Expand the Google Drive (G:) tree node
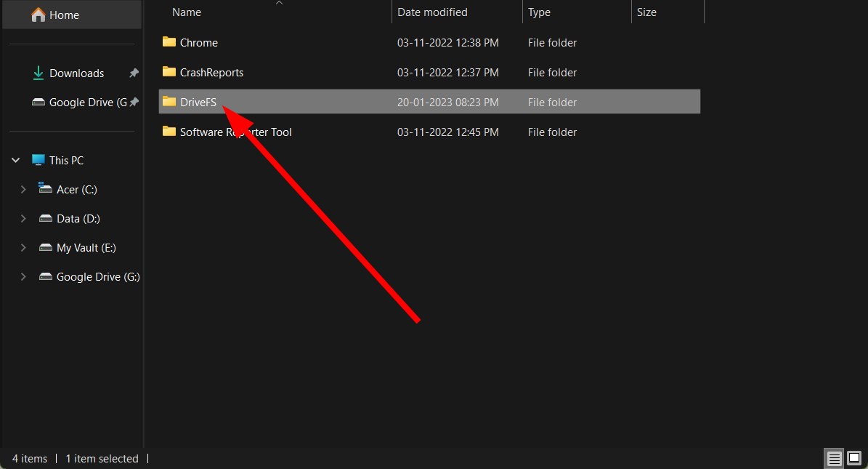 pos(23,276)
